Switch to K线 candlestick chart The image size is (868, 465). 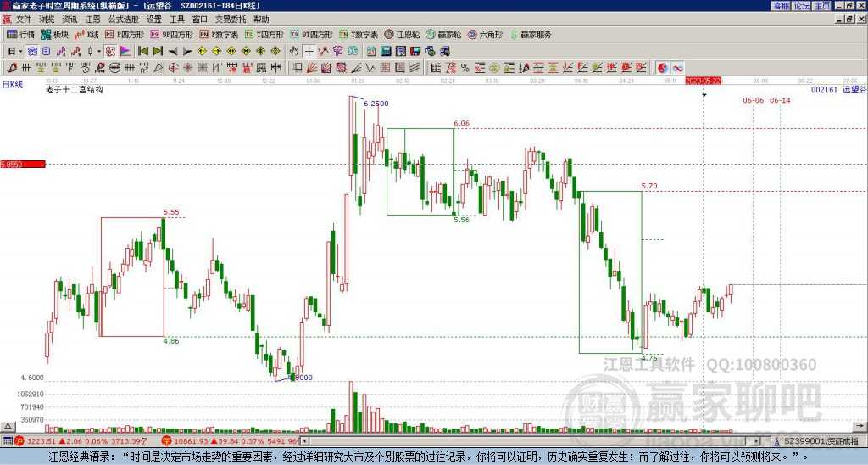pyautogui.click(x=87, y=35)
